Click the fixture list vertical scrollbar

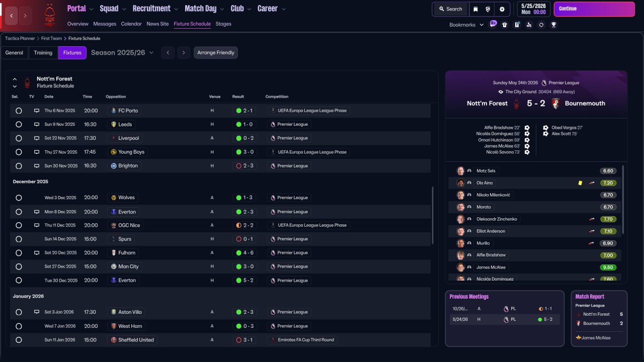point(433,216)
